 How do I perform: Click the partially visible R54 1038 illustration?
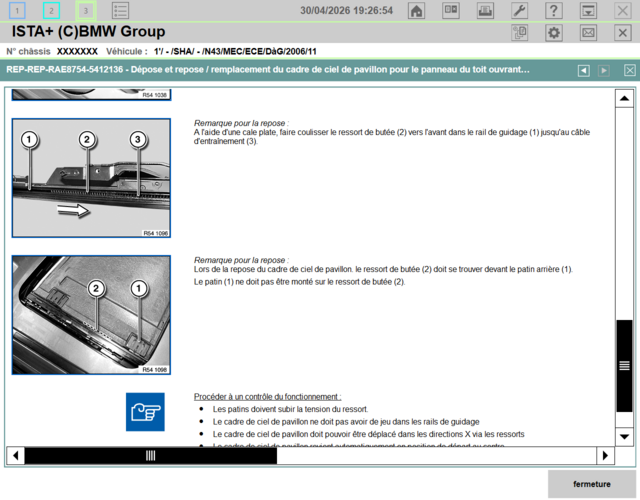click(x=91, y=95)
